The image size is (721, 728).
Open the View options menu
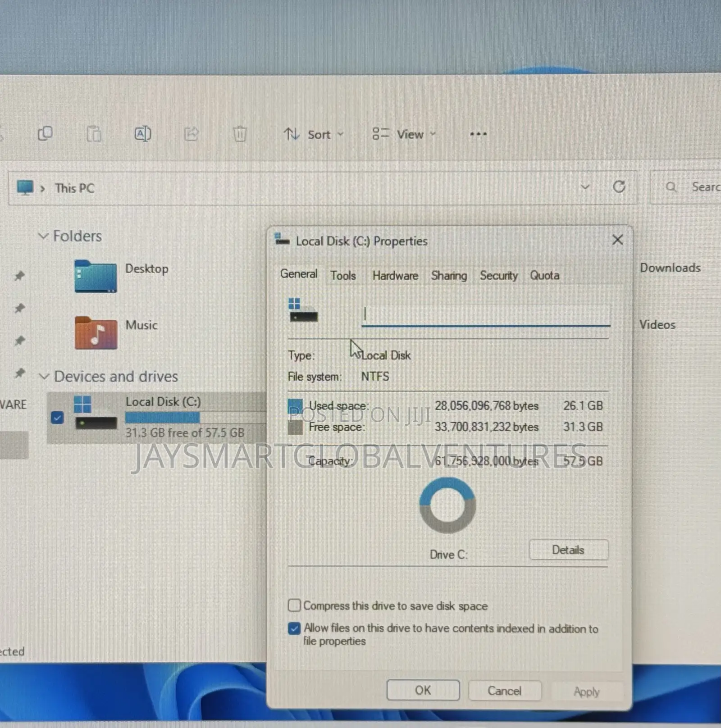point(404,134)
